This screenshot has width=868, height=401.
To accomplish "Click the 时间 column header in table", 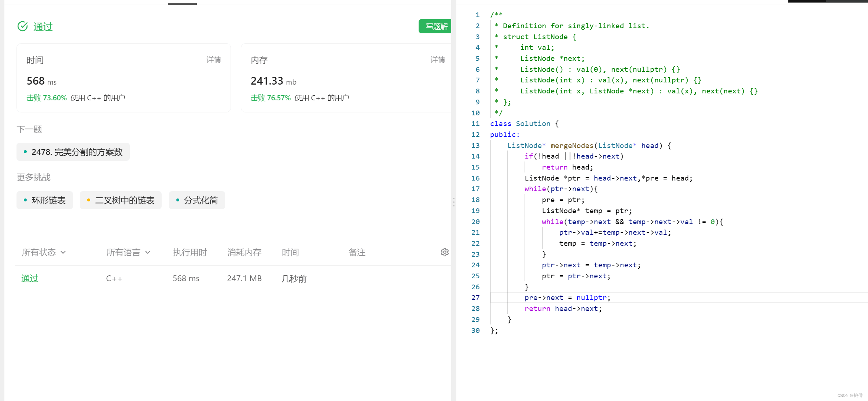I will click(x=290, y=252).
